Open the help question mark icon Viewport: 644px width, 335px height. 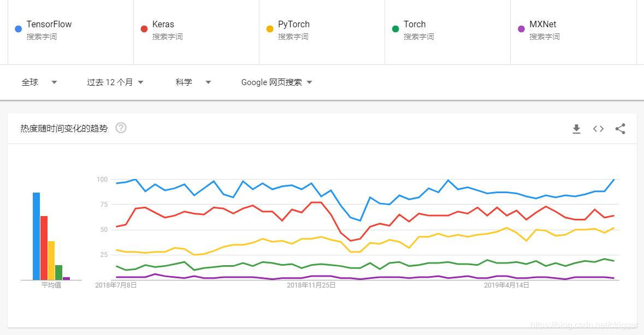pyautogui.click(x=121, y=128)
